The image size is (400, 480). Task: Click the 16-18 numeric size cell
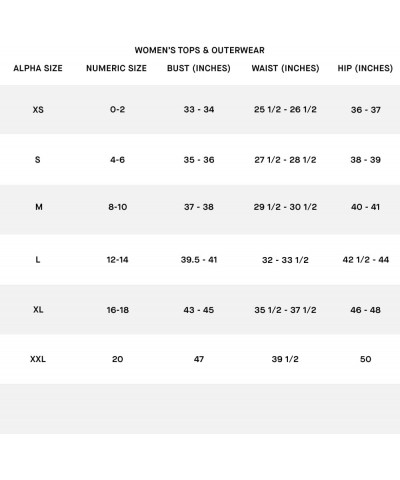pyautogui.click(x=118, y=310)
